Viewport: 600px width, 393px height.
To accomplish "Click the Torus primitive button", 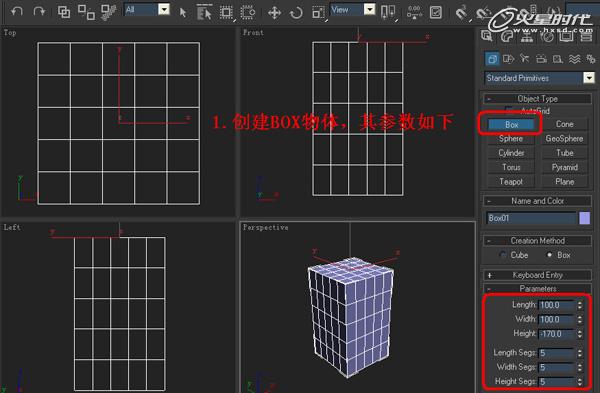I will click(511, 167).
